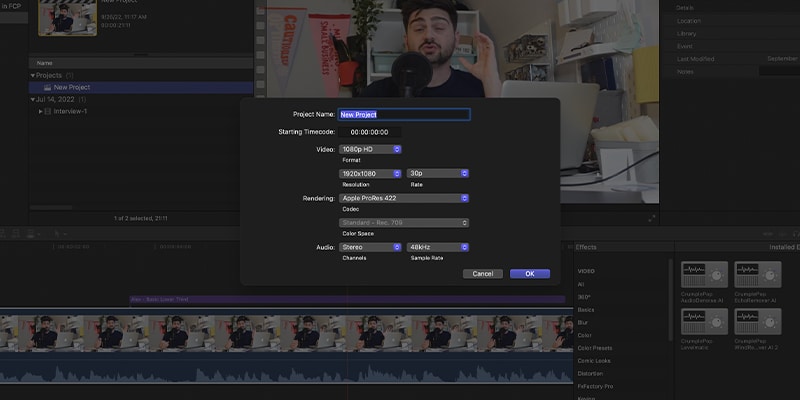Select the Interview-1 event clip row

[141, 111]
